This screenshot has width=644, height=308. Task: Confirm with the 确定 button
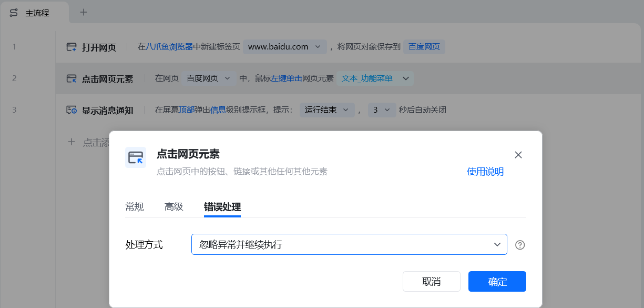[x=497, y=282]
